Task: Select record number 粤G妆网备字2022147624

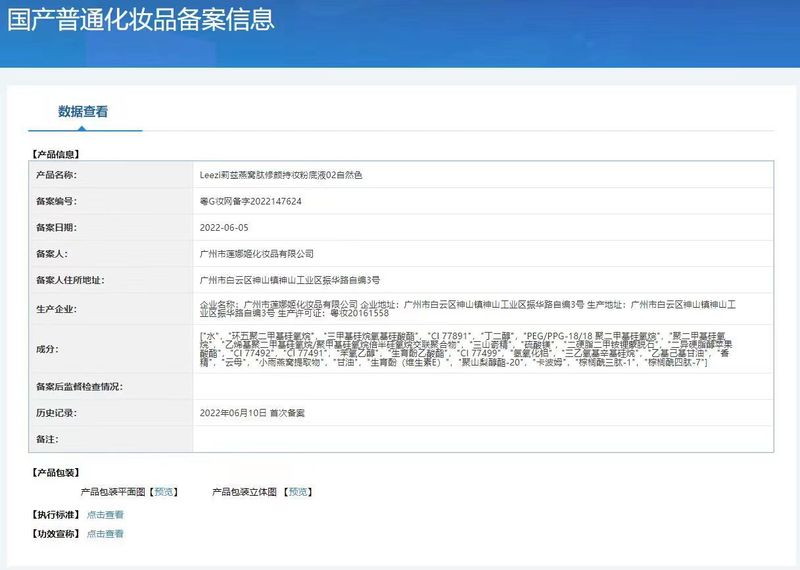Action: click(251, 202)
